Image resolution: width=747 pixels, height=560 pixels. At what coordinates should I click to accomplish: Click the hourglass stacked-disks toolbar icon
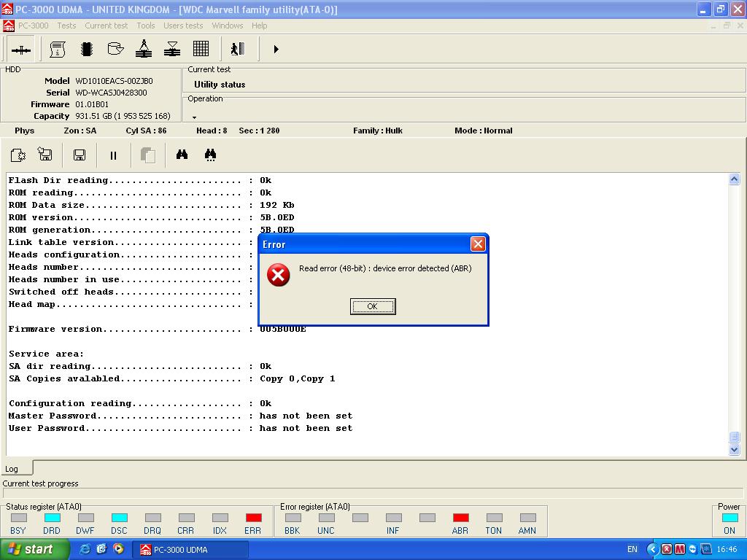(x=172, y=49)
